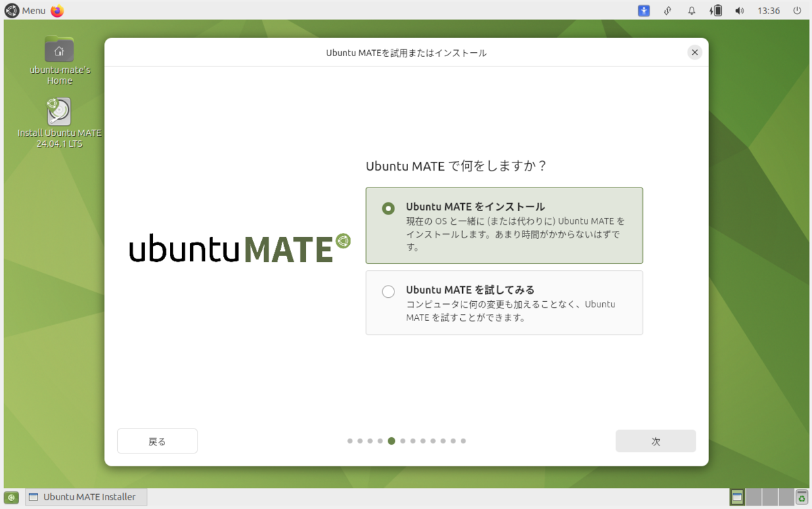The height and width of the screenshot is (509, 812).
Task: Launch Firefox from the top panel
Action: pyautogui.click(x=58, y=11)
